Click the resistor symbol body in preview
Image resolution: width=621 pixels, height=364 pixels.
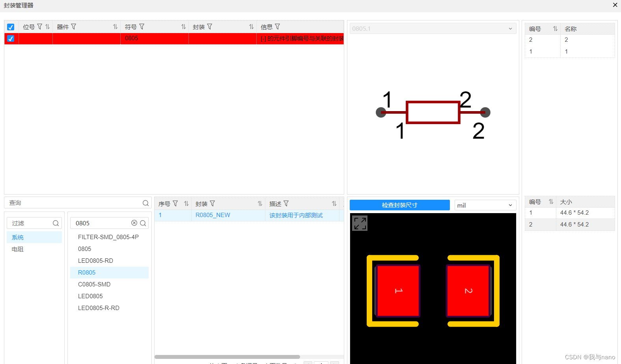[433, 112]
